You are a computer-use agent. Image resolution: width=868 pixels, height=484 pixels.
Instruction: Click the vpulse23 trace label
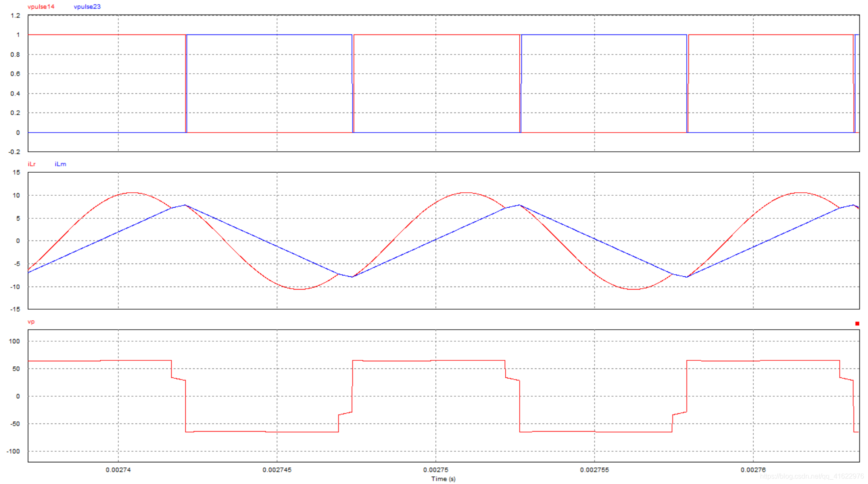(87, 7)
